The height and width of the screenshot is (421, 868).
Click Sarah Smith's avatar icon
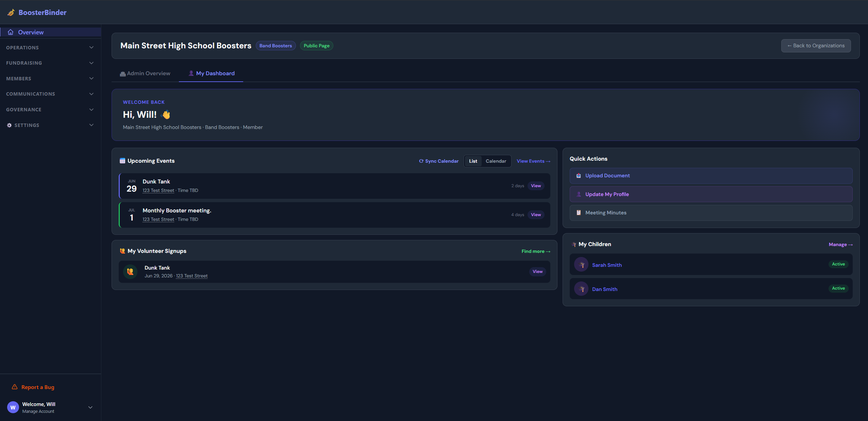point(581,264)
